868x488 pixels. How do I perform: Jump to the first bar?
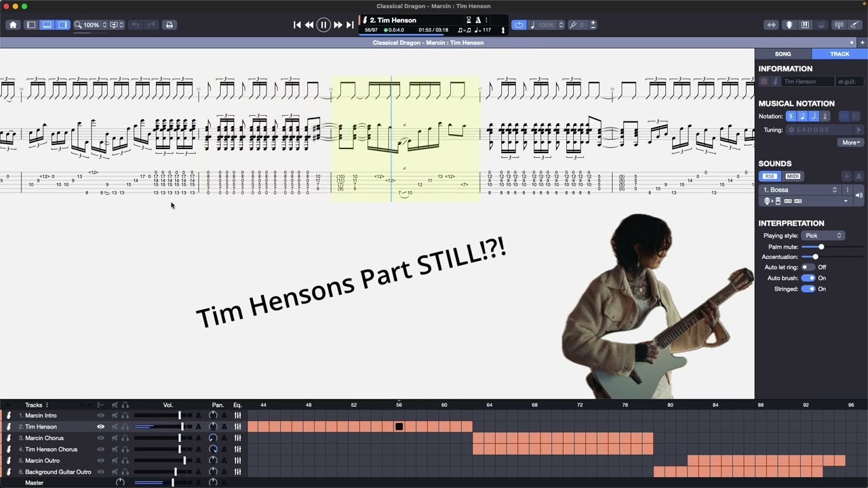pos(297,25)
